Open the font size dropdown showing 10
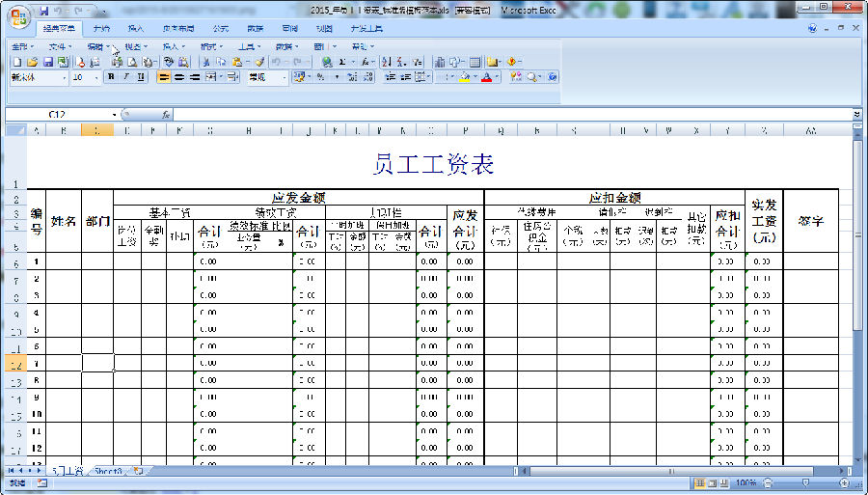 [x=96, y=77]
